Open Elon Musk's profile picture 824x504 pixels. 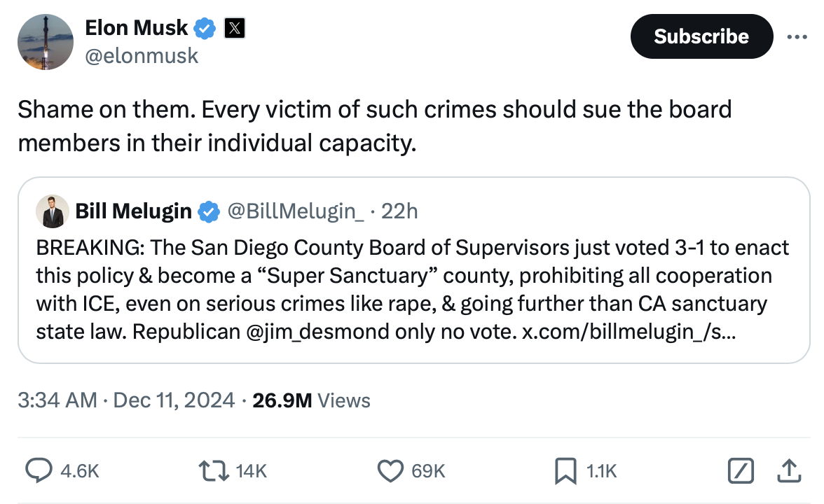tap(46, 42)
